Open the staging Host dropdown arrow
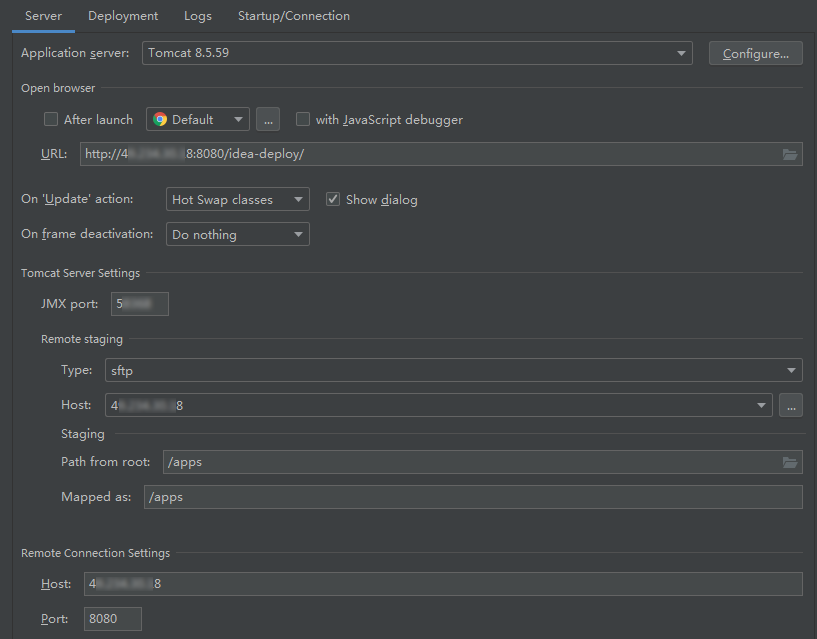This screenshot has height=639, width=817. tap(763, 406)
